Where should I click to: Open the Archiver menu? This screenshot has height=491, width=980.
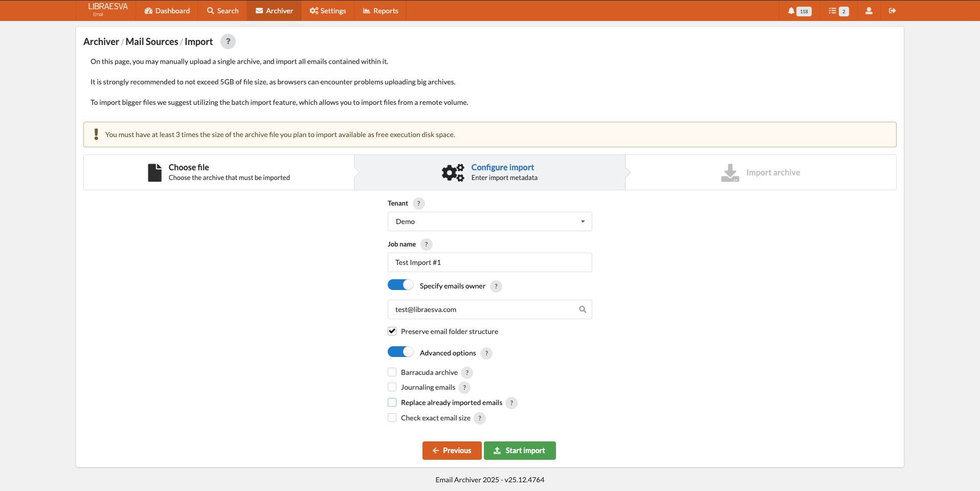click(x=274, y=11)
